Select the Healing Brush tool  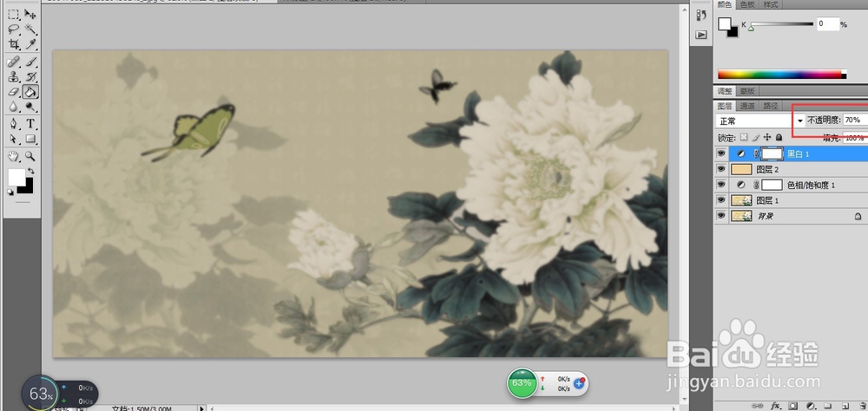[x=14, y=62]
